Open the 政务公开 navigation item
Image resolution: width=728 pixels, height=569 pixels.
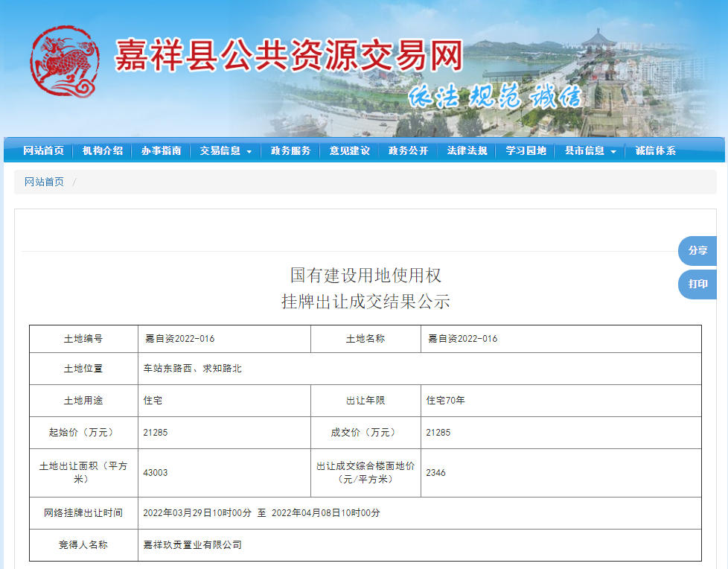[x=408, y=150]
